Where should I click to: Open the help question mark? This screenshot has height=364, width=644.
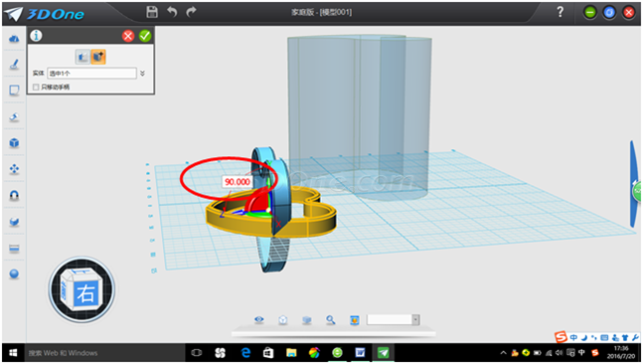pos(561,12)
